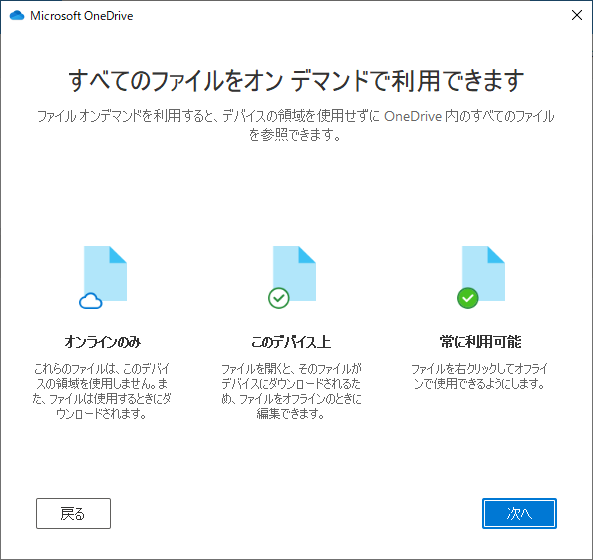Click the always-available file document icon
Viewport: 593px width, 560px height.
pyautogui.click(x=483, y=273)
